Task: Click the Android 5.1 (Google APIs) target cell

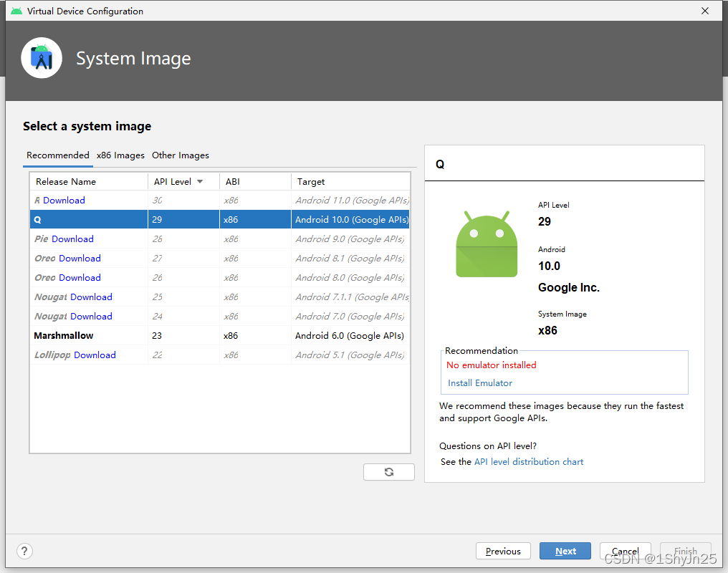Action: pyautogui.click(x=350, y=355)
